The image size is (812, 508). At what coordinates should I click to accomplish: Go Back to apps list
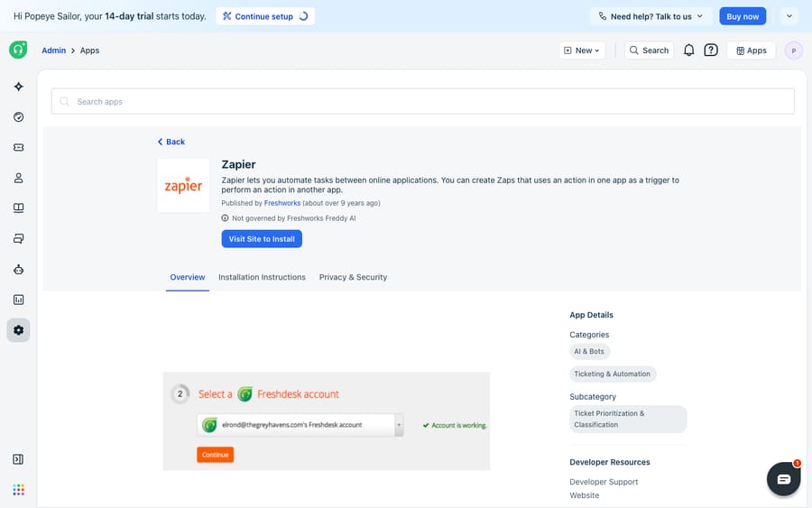coord(171,142)
